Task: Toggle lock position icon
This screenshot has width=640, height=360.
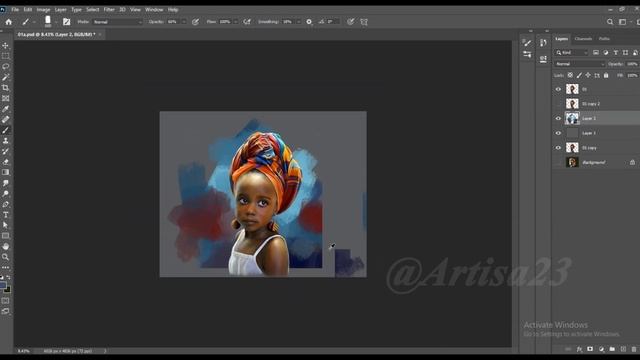Action: click(588, 76)
